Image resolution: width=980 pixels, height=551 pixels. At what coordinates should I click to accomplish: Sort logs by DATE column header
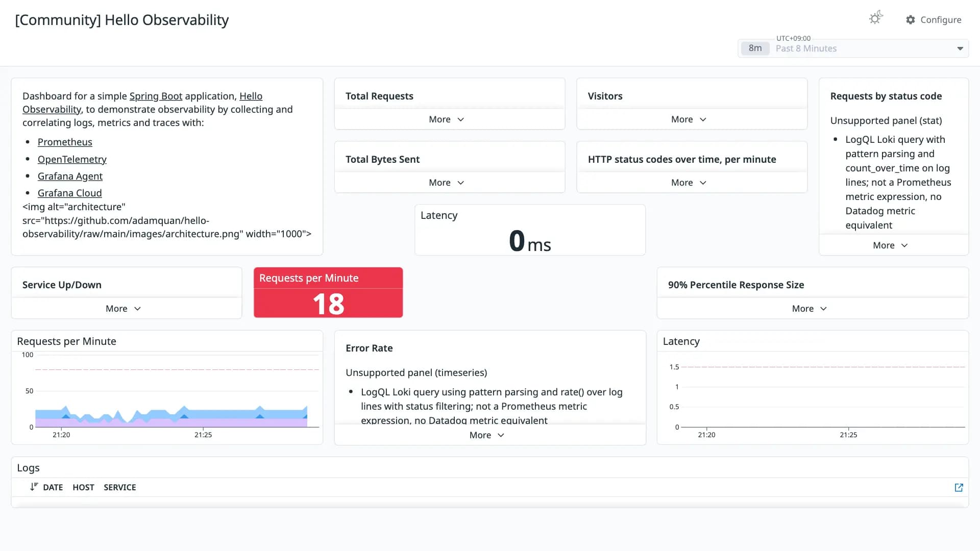[x=53, y=487]
